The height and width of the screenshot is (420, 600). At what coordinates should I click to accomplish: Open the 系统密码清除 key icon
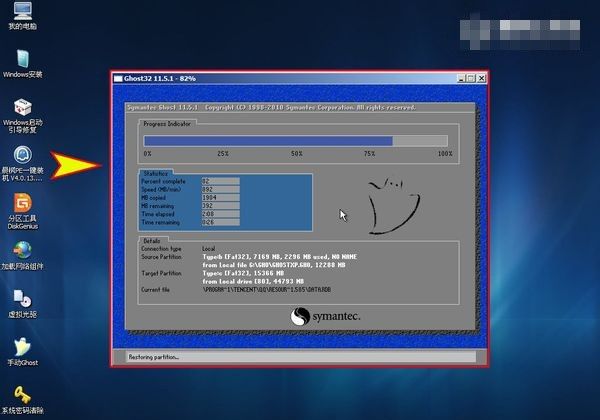tap(23, 400)
